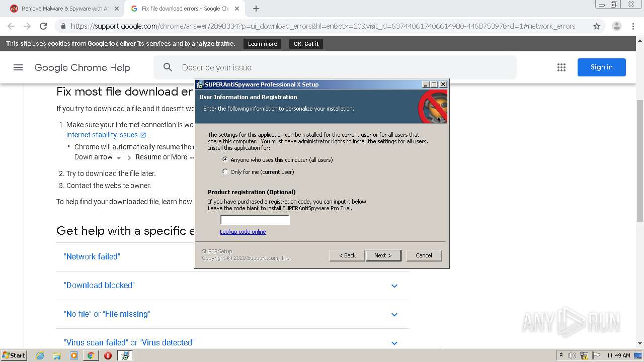Screen dimensions: 644x362
Task: Cancel the SUPERAntiSpyware setup
Action: pyautogui.click(x=424, y=255)
